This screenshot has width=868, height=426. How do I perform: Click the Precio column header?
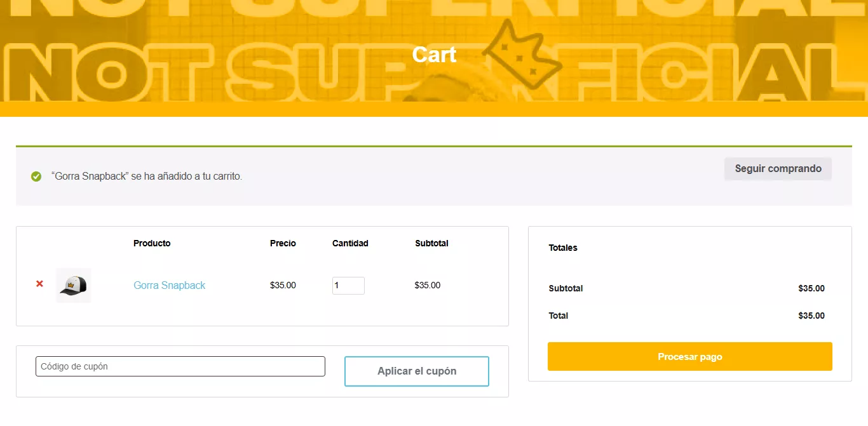point(283,243)
